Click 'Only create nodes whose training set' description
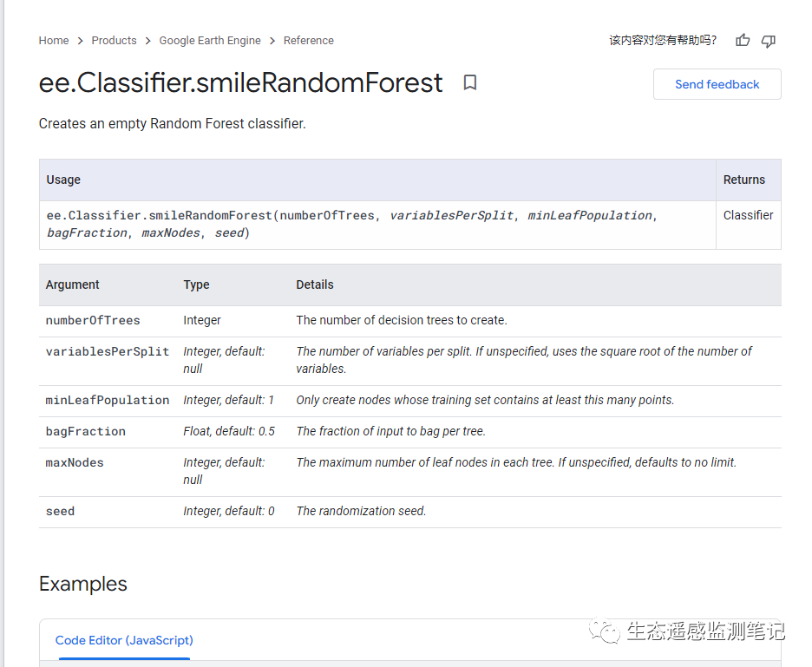The image size is (812, 667). pyautogui.click(x=485, y=401)
